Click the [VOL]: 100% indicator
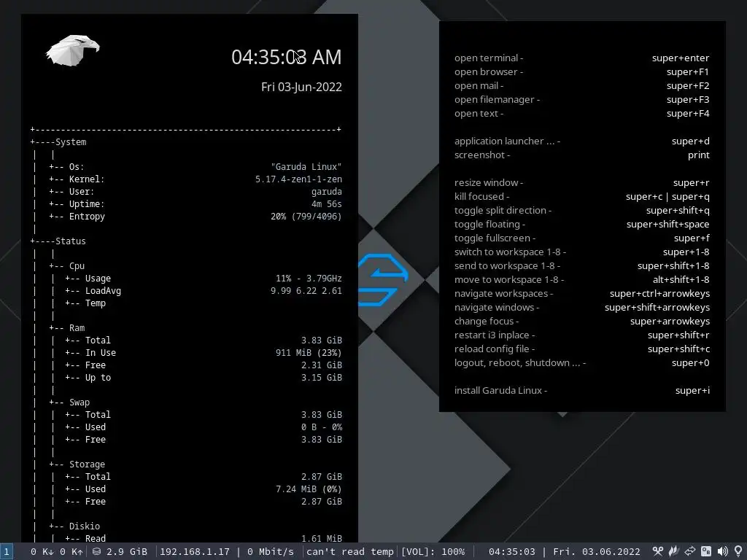The image size is (747, 560). (433, 551)
